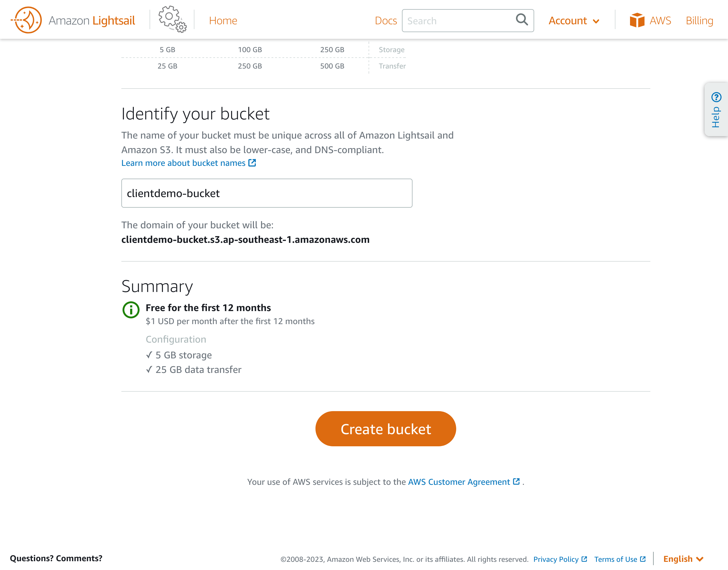
Task: Open the Terms of Use link
Action: [x=615, y=559]
